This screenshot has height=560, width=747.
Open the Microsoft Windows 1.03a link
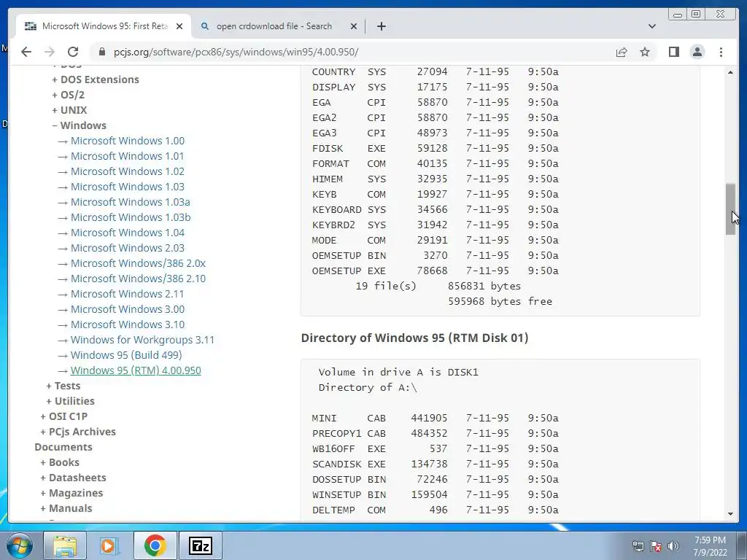[x=131, y=202]
